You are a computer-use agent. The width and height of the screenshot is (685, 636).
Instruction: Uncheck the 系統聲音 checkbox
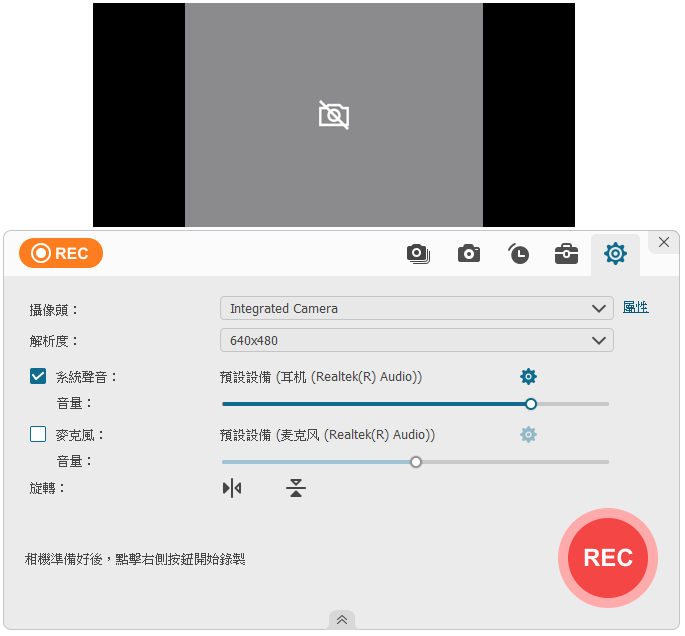[x=38, y=376]
